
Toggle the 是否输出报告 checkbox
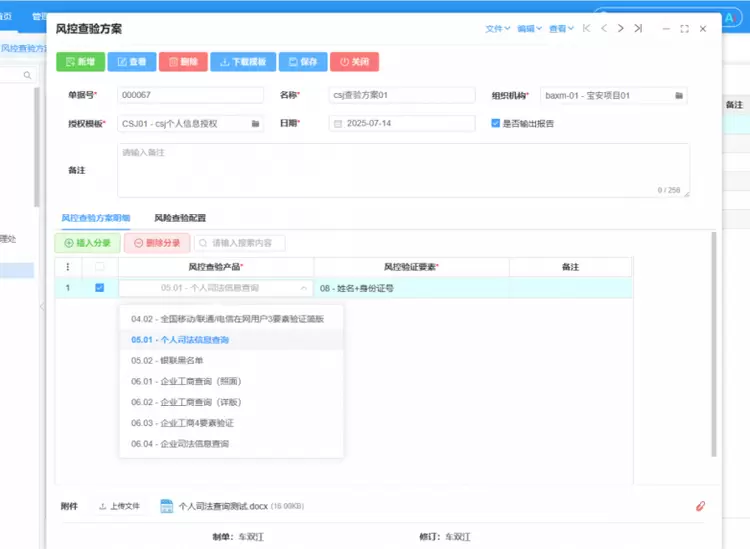pyautogui.click(x=495, y=124)
